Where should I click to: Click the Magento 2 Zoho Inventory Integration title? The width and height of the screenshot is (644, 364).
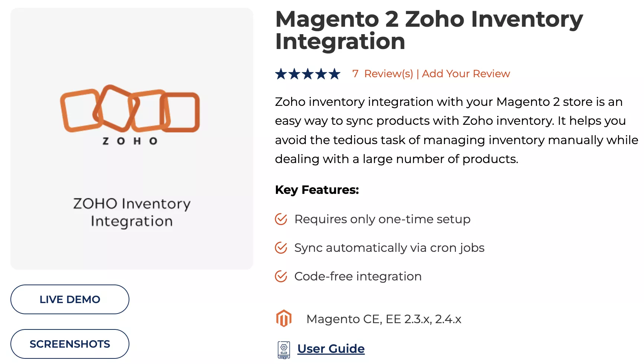pyautogui.click(x=428, y=30)
